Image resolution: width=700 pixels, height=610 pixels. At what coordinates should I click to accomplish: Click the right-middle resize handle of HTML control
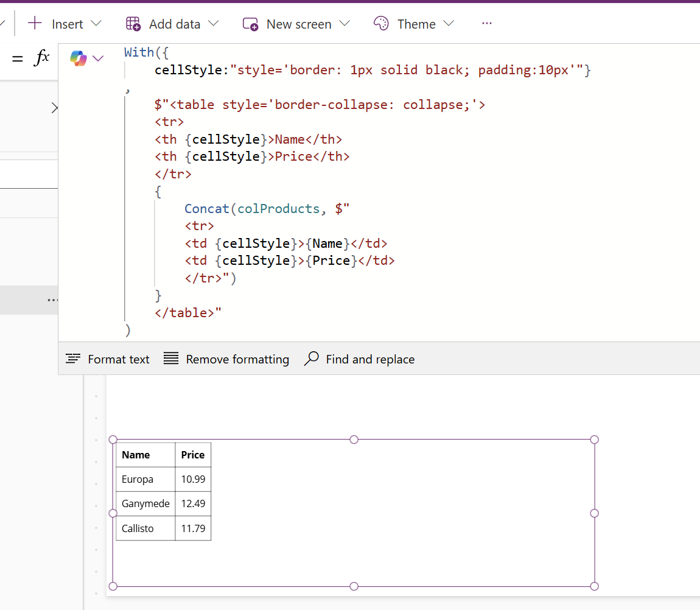(594, 514)
